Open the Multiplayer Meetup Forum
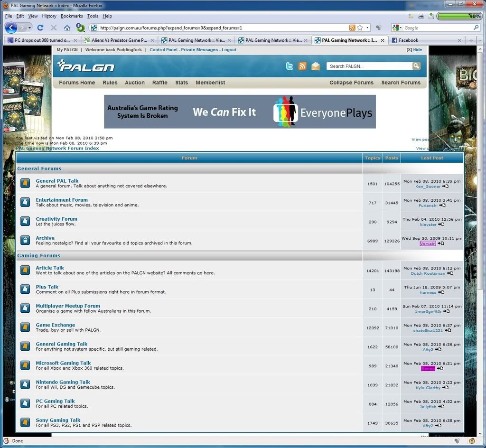 68,306
